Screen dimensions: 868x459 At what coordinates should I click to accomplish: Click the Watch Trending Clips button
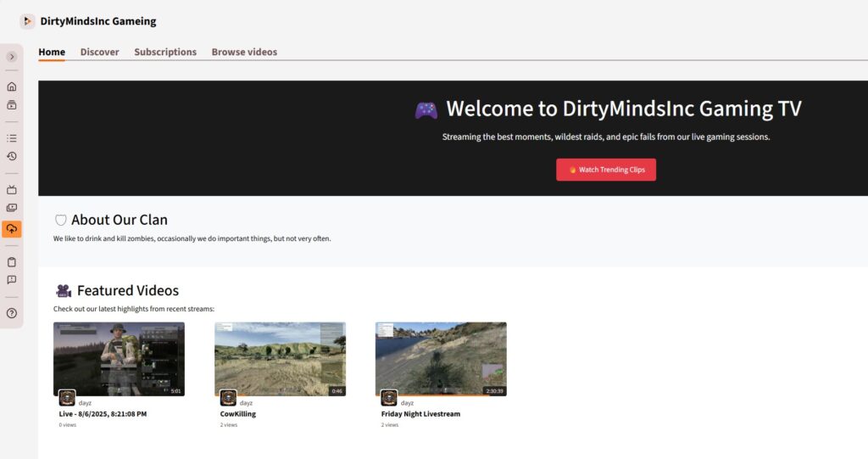coord(606,170)
